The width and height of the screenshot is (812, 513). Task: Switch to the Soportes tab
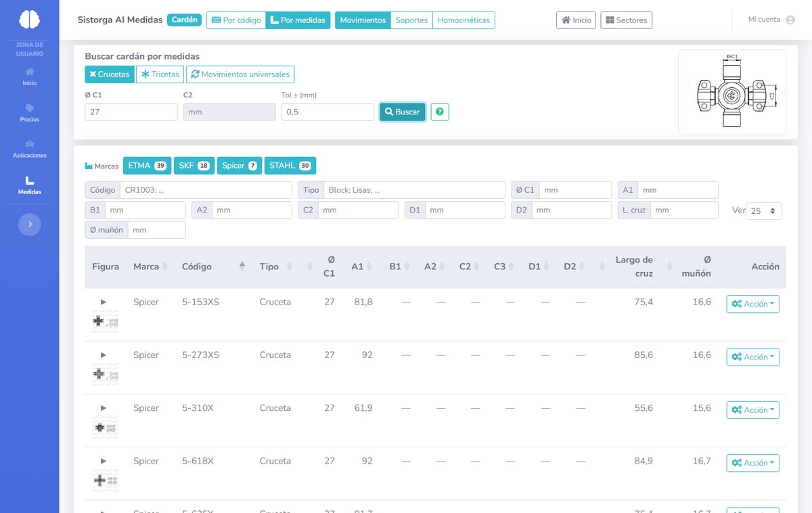(x=411, y=20)
